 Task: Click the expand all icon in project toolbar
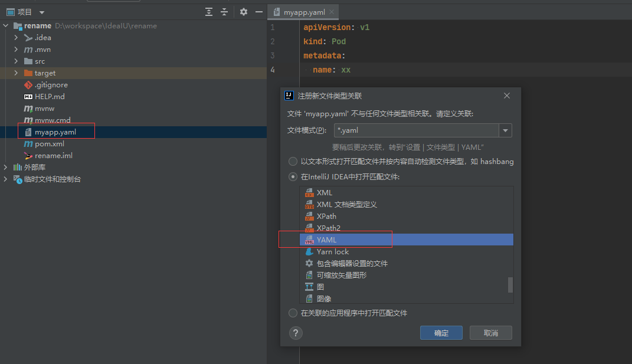(209, 12)
